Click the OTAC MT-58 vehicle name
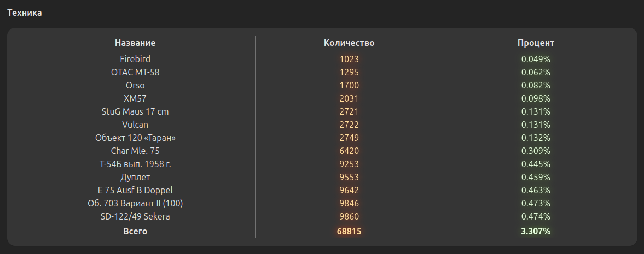Image resolution: width=644 pixels, height=254 pixels. (135, 72)
